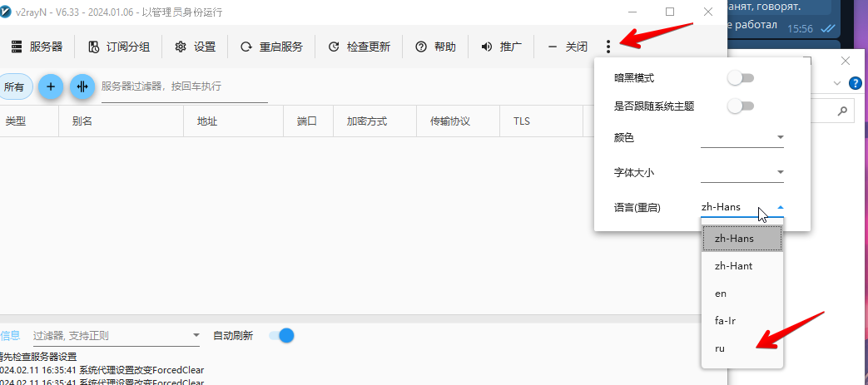Click the All (所有) group button
Viewport: 868px width, 385px height.
pyautogui.click(x=14, y=86)
